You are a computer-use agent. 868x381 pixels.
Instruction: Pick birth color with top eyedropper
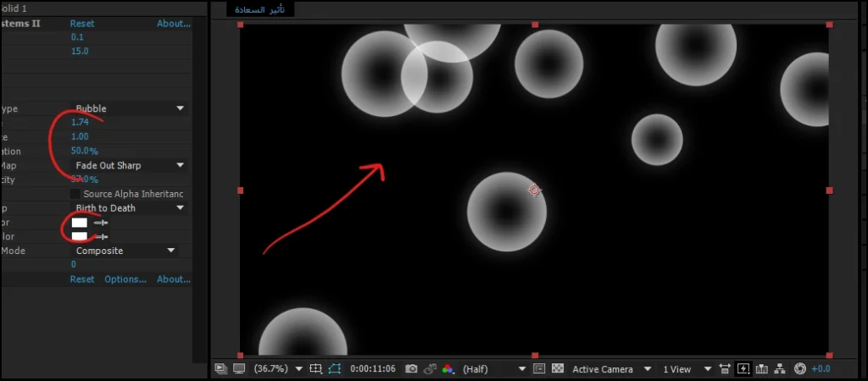click(101, 223)
